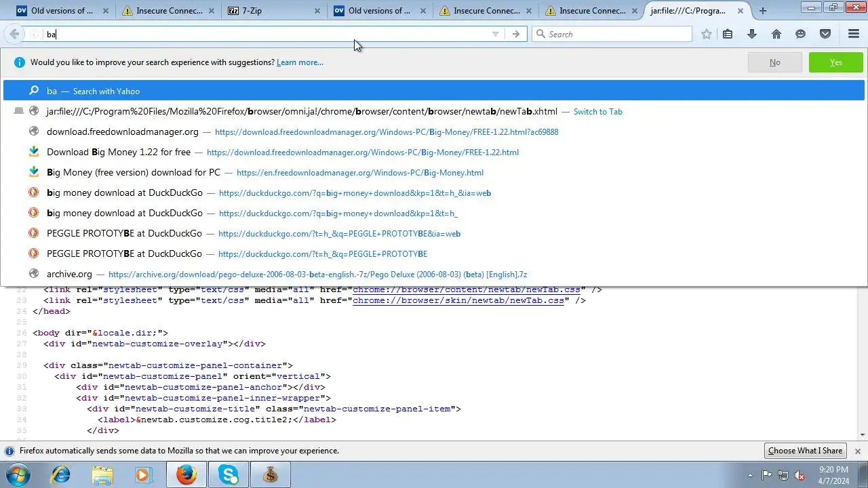Viewport: 868px width, 488px height.
Task: Open Skype from the taskbar
Action: coord(229,474)
